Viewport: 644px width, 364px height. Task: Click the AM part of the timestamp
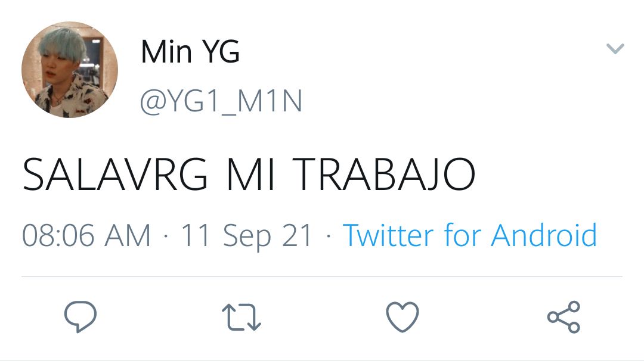pos(128,235)
